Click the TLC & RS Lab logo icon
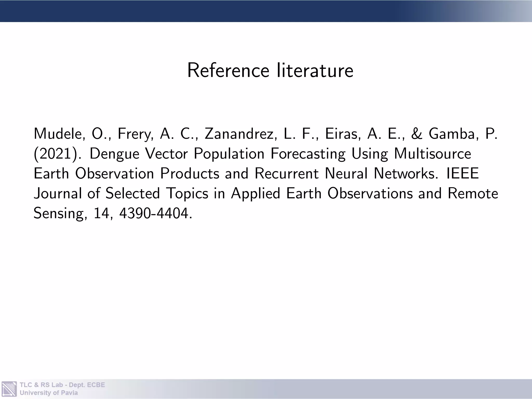This screenshot has height=399, width=532. [x=9, y=389]
